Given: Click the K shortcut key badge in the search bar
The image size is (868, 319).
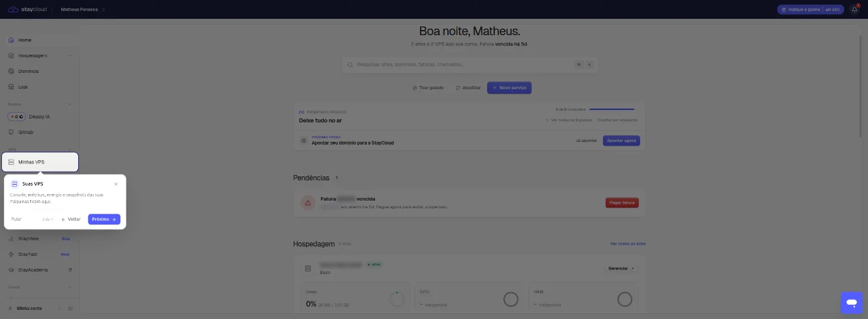Looking at the screenshot, I should 589,64.
